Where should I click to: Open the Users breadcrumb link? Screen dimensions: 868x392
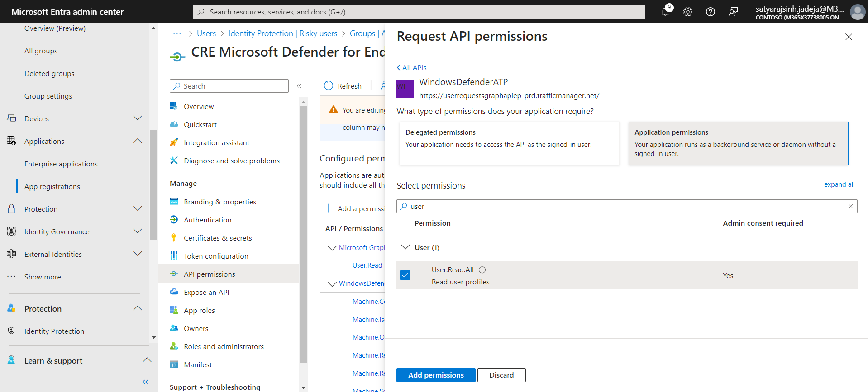[x=206, y=33]
